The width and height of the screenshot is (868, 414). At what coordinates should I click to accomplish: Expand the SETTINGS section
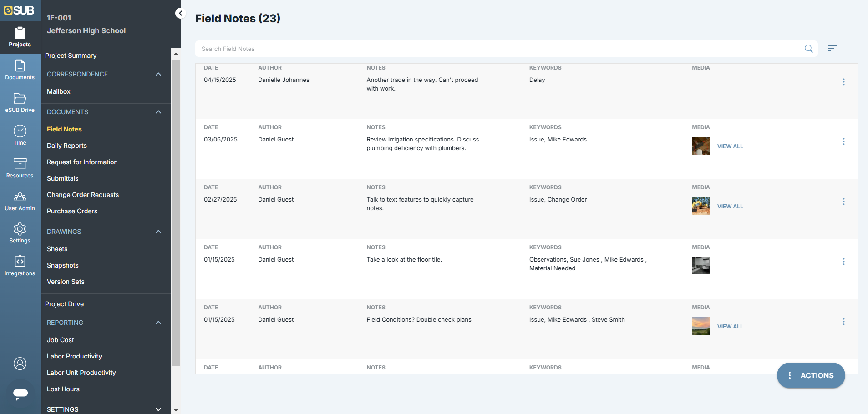(x=158, y=409)
